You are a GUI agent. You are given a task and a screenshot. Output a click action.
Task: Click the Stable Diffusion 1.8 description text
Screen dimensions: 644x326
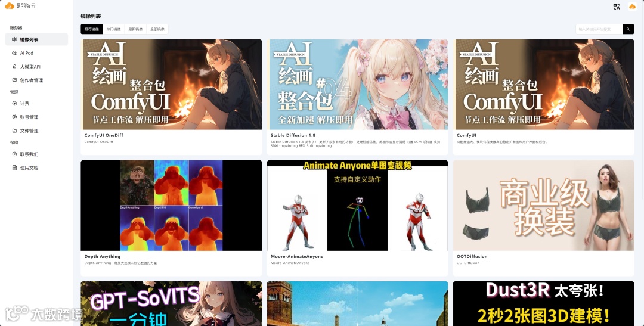click(x=355, y=144)
